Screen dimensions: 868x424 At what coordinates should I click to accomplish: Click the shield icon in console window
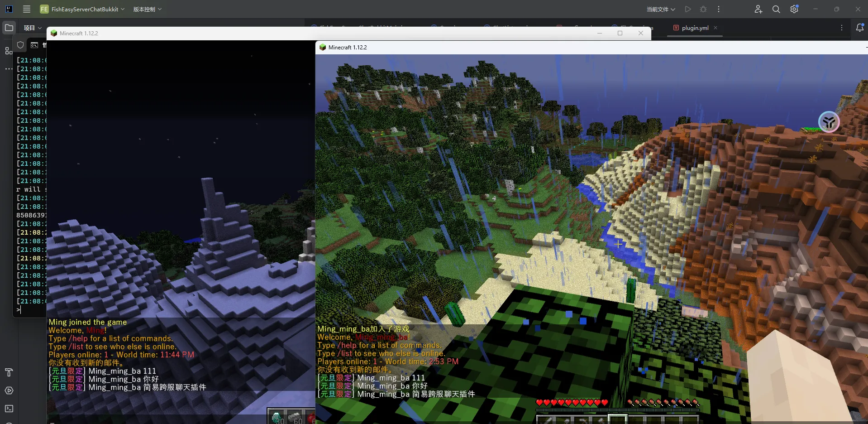[x=20, y=45]
